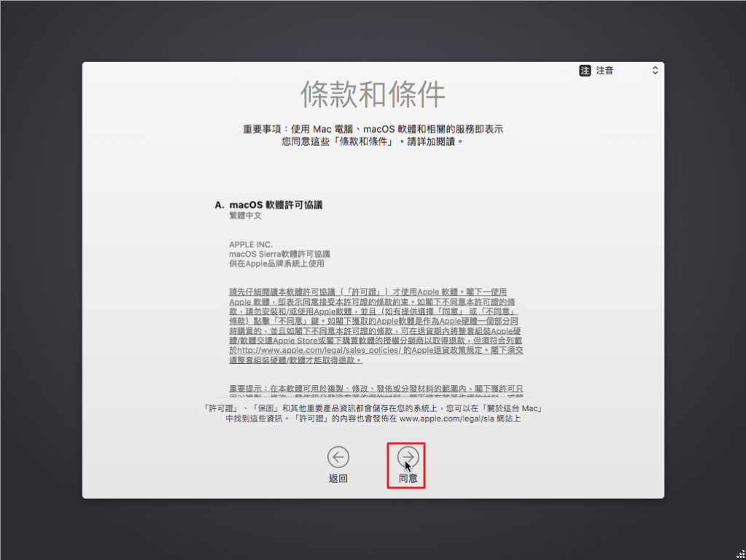The height and width of the screenshot is (560, 746).
Task: Open the 注音 input source dropdown
Action: (619, 71)
